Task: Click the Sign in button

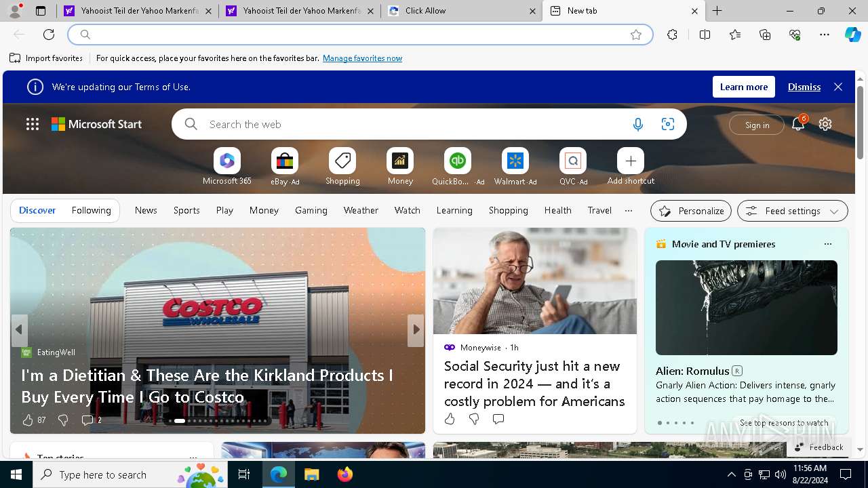Action: coord(757,125)
